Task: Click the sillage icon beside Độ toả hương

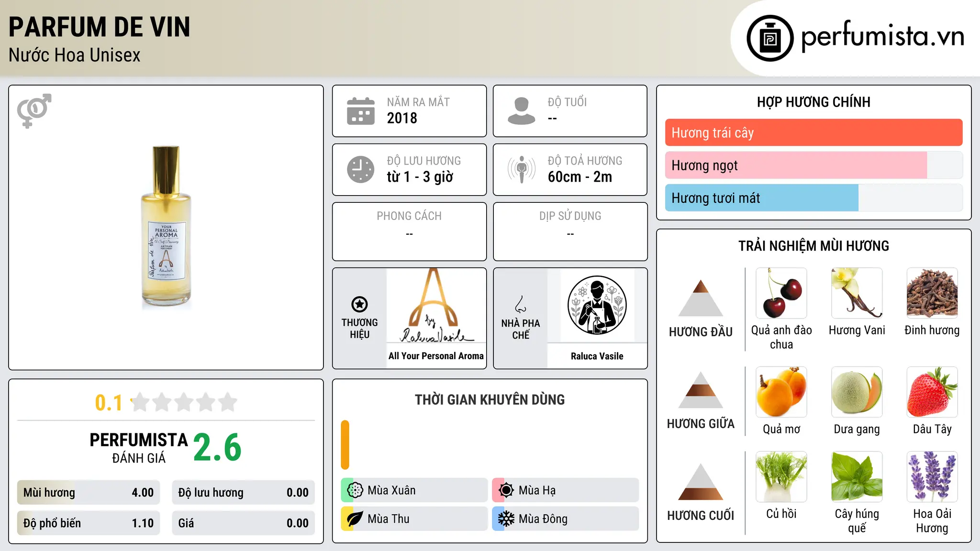Action: tap(522, 169)
